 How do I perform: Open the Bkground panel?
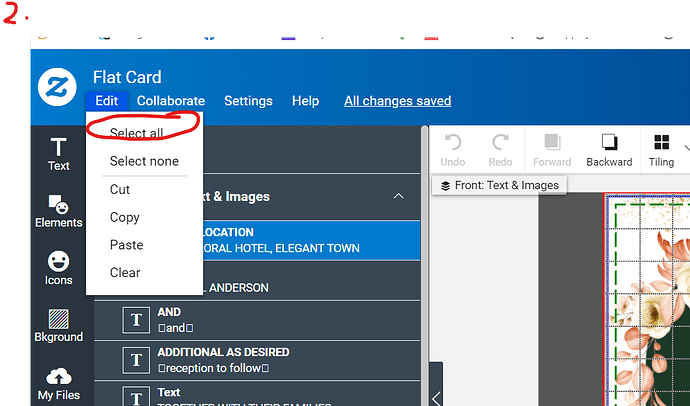coord(59,326)
